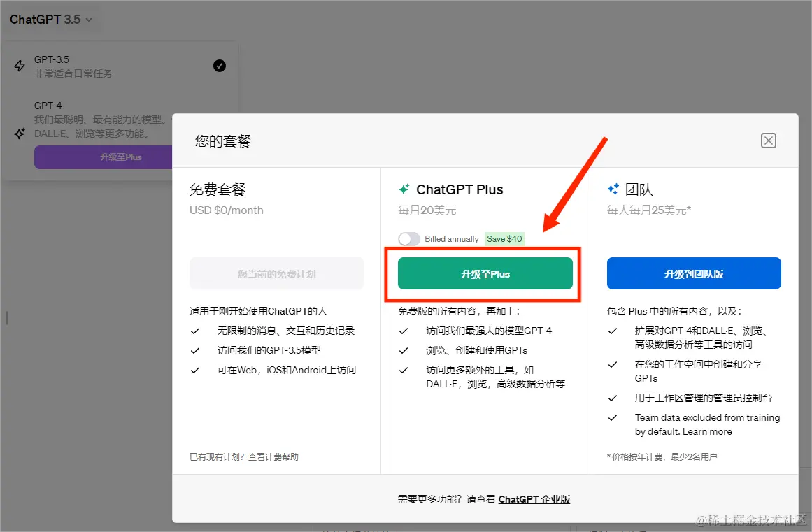Click the black checkmark badge on GPT-3.5
This screenshot has height=532, width=812.
click(219, 65)
